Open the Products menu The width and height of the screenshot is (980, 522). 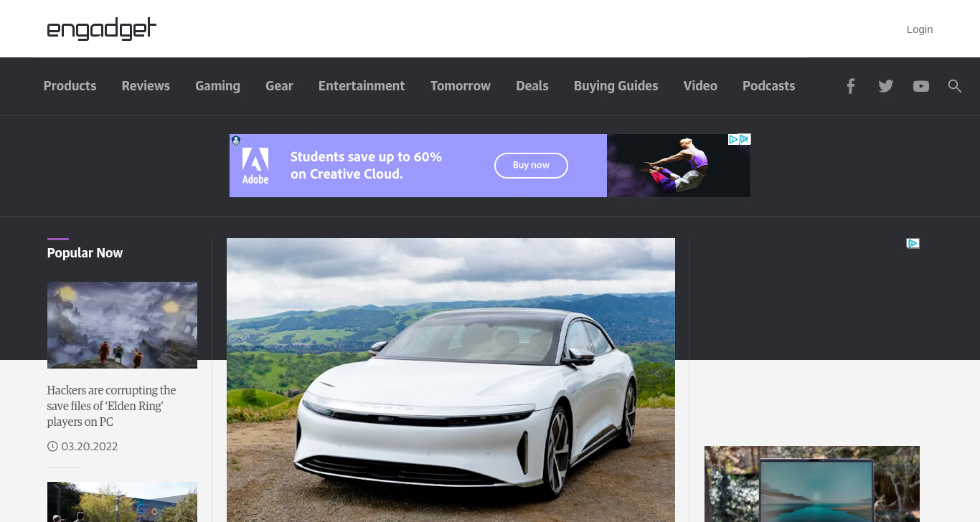(x=70, y=86)
